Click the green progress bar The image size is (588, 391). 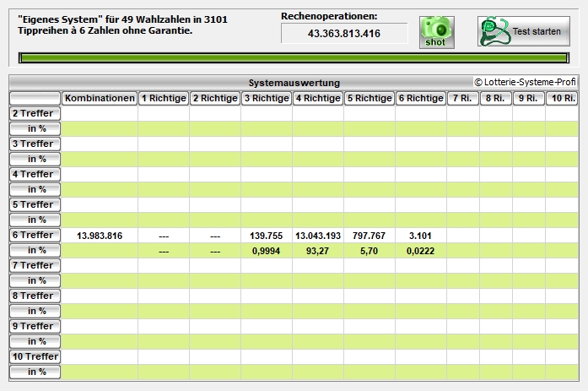click(294, 57)
